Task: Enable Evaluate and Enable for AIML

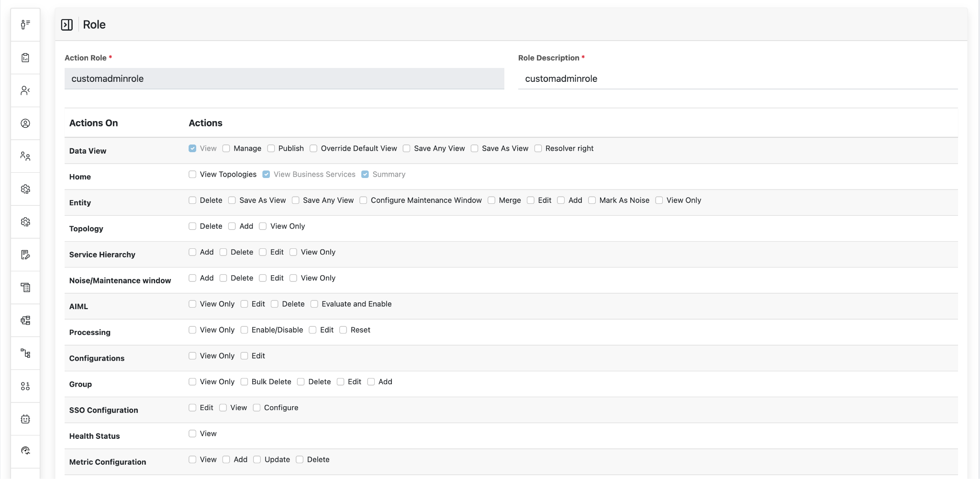Action: coord(314,304)
